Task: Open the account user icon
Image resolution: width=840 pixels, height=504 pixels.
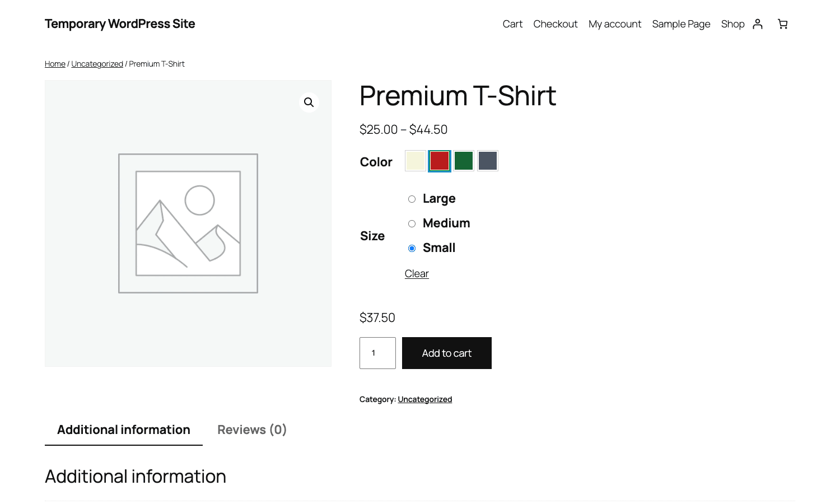Action: [758, 24]
